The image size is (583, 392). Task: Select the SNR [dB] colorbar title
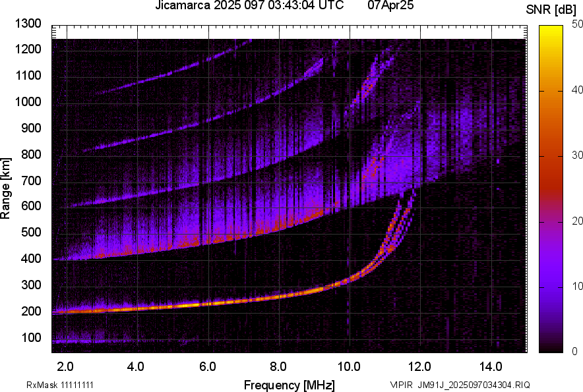[x=551, y=10]
